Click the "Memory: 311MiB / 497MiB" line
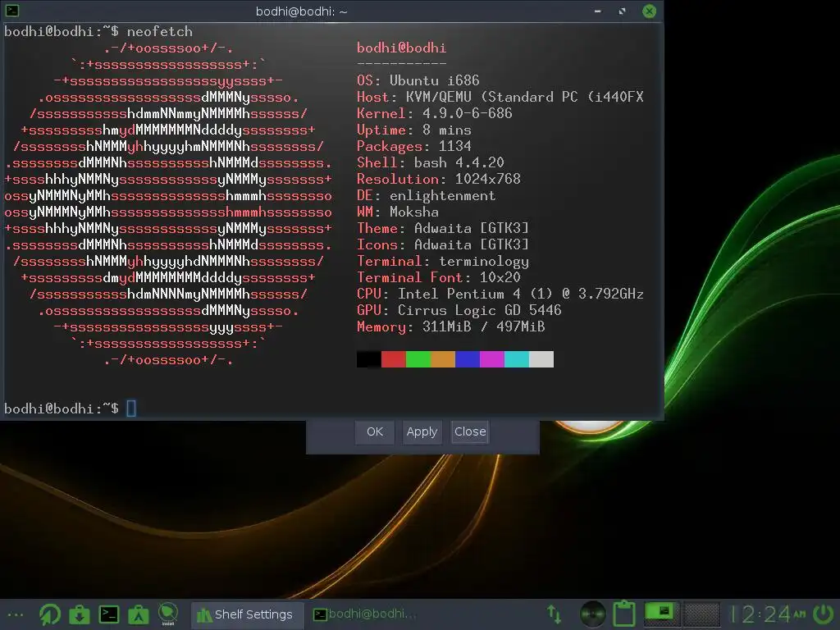840x630 pixels. click(450, 326)
